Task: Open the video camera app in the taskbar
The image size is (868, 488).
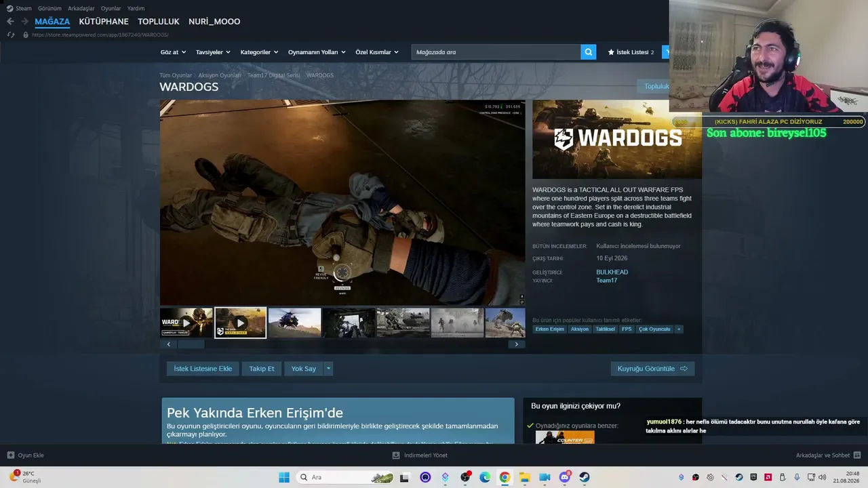Action: pyautogui.click(x=545, y=477)
